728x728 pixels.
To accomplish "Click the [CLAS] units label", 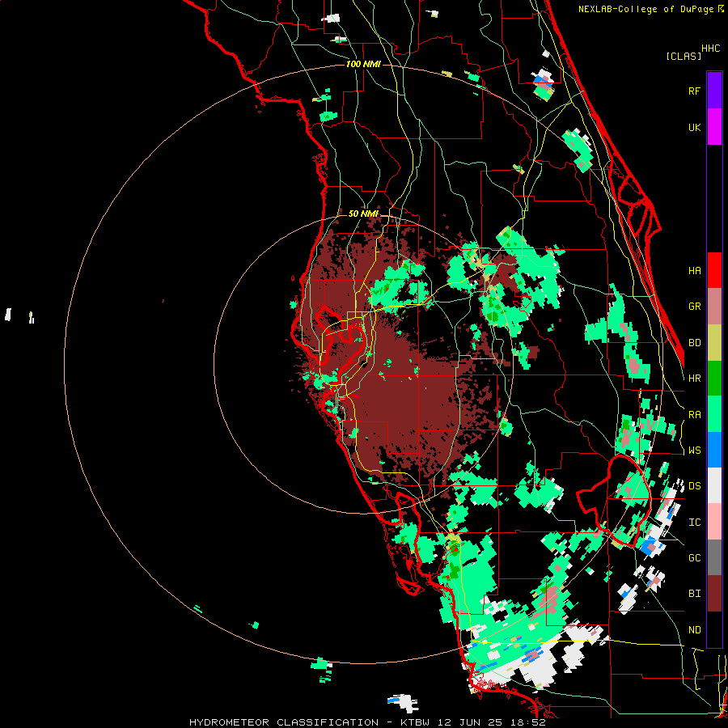I will click(684, 56).
